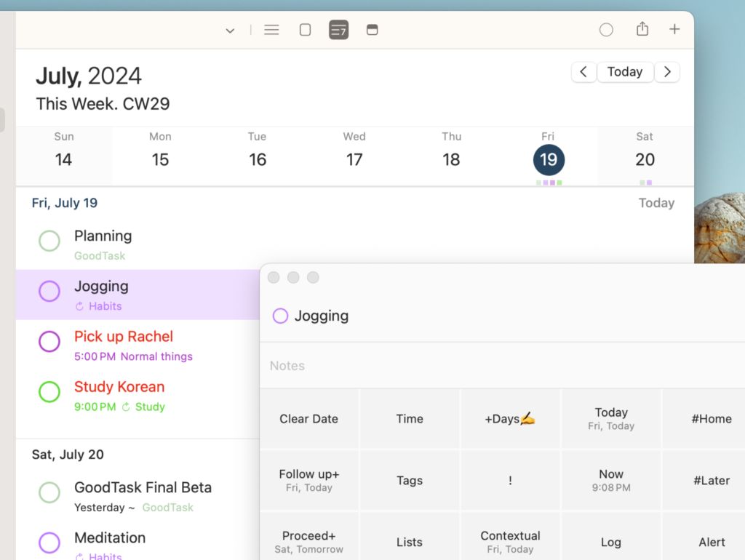Screen dimensions: 745x560
Task: Check off the Study Korean task
Action: 49,392
